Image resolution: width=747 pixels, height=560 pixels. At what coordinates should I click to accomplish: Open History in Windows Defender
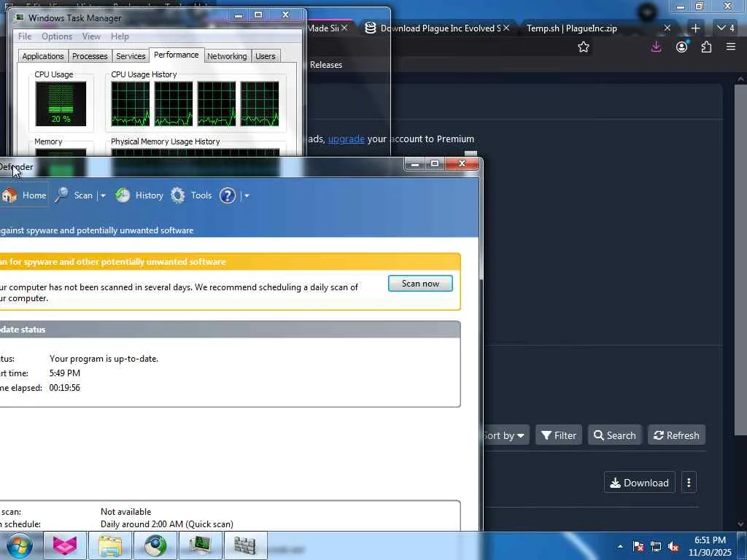(139, 195)
